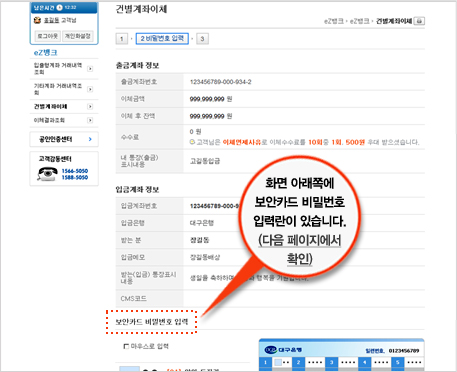Image resolution: width=457 pixels, height=372 pixels.
Task: Click the 대구은행 logo on security card
Action: tap(283, 350)
